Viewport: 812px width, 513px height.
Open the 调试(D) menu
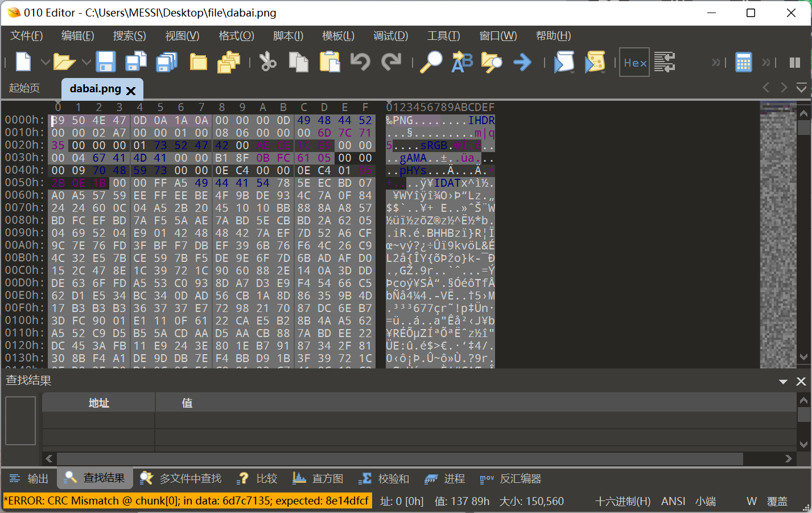(390, 35)
